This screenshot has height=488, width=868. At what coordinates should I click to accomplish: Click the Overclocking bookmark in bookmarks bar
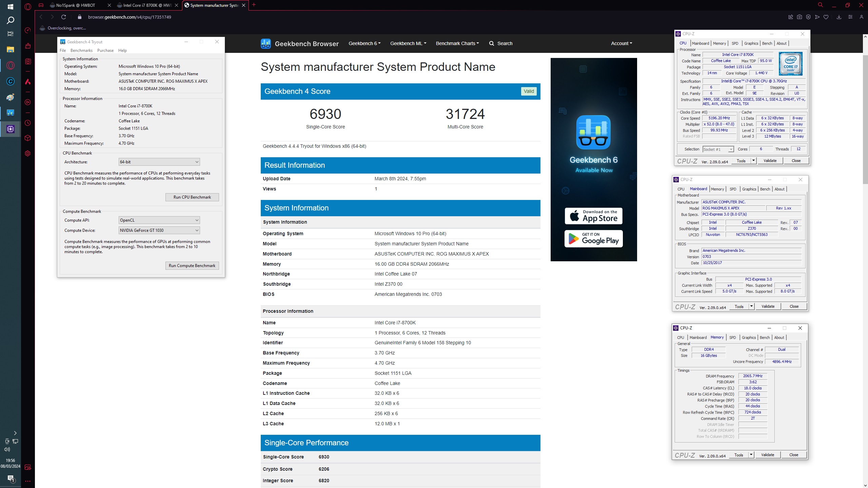tap(63, 28)
